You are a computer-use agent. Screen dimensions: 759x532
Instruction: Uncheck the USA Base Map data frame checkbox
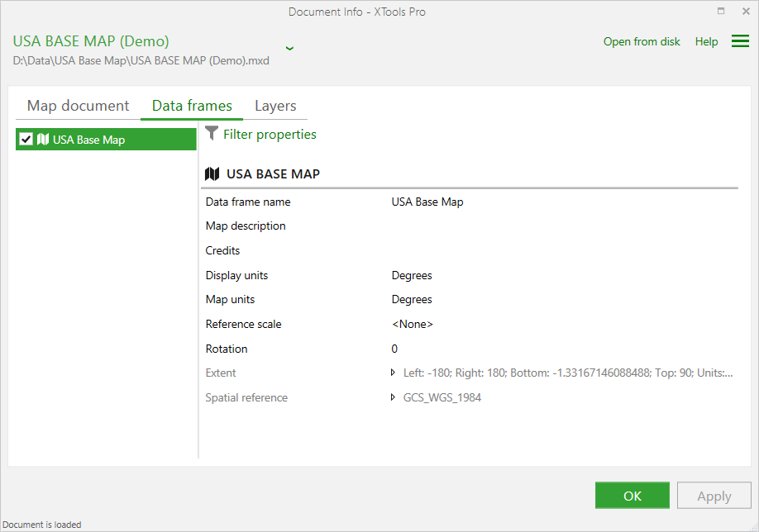(x=26, y=140)
